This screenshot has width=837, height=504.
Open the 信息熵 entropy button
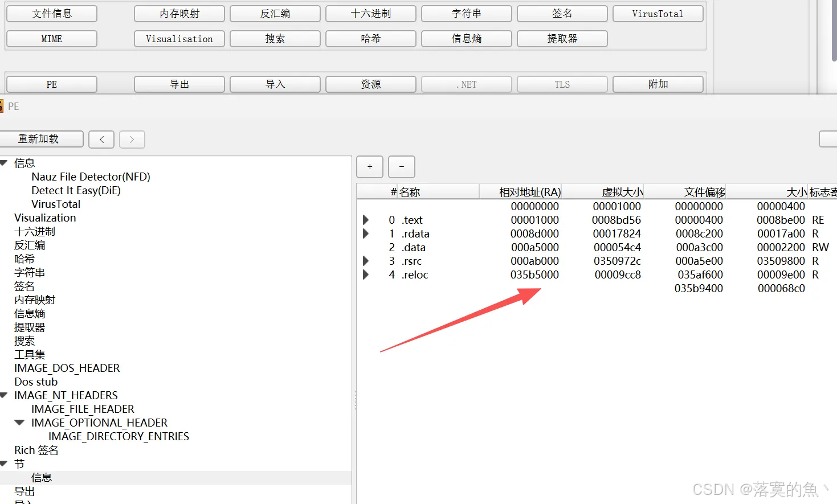pos(467,39)
